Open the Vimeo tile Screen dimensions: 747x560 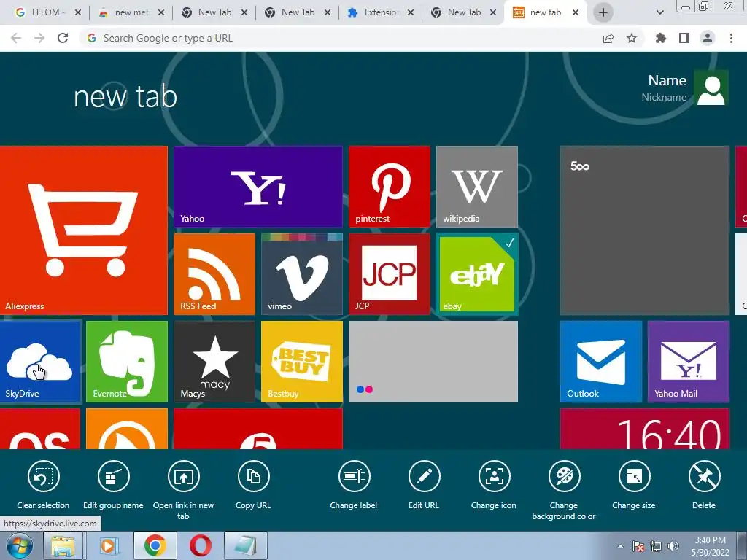tap(302, 274)
